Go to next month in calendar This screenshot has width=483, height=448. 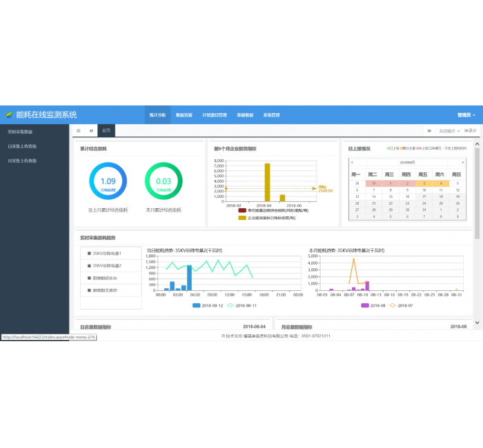462,162
